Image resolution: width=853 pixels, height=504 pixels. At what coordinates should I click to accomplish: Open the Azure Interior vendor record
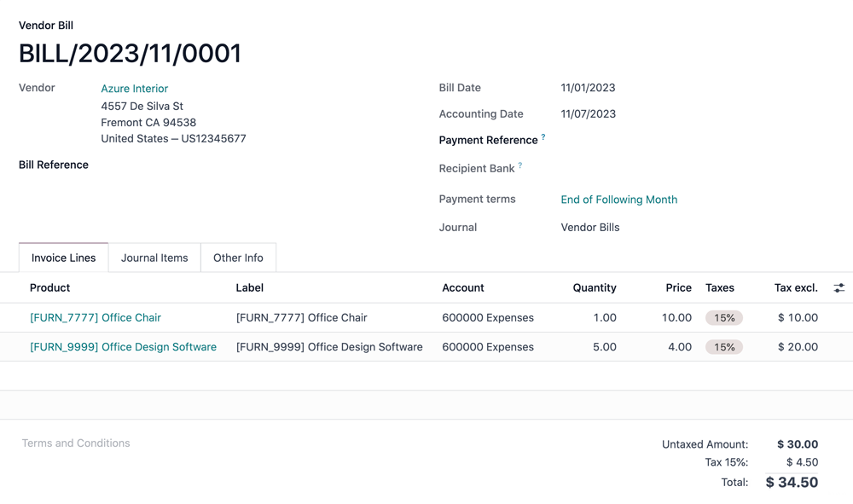(x=134, y=88)
